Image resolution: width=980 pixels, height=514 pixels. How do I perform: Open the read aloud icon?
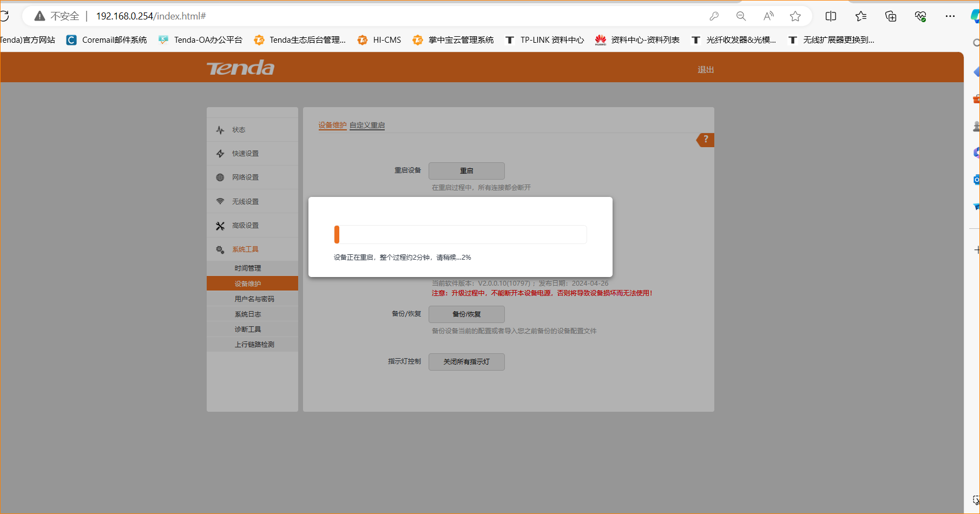point(768,16)
